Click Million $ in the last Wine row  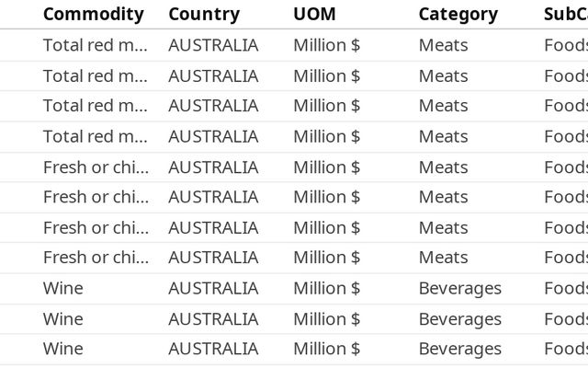pyautogui.click(x=327, y=349)
